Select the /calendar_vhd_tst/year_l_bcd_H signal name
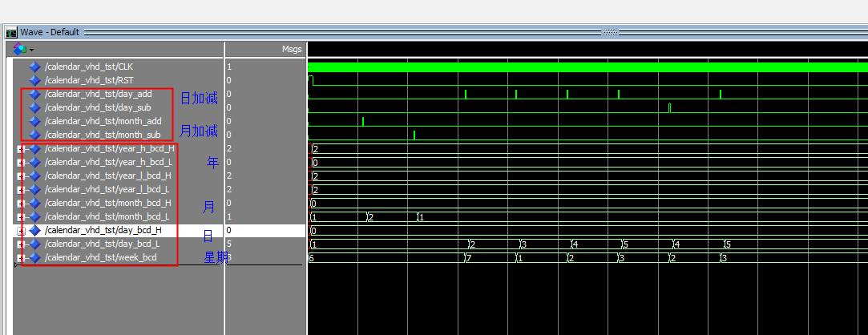 pyautogui.click(x=108, y=176)
